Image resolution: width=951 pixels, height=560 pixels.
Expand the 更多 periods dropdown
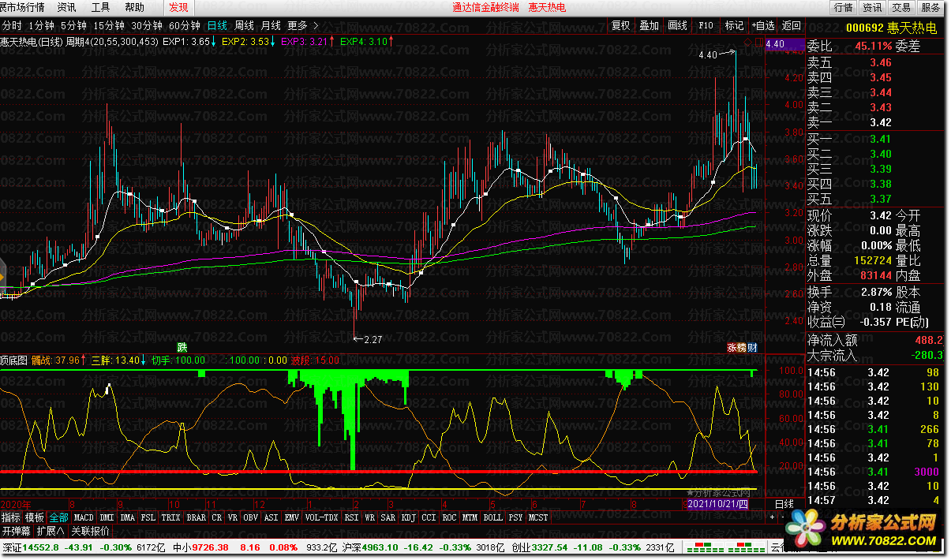click(302, 25)
